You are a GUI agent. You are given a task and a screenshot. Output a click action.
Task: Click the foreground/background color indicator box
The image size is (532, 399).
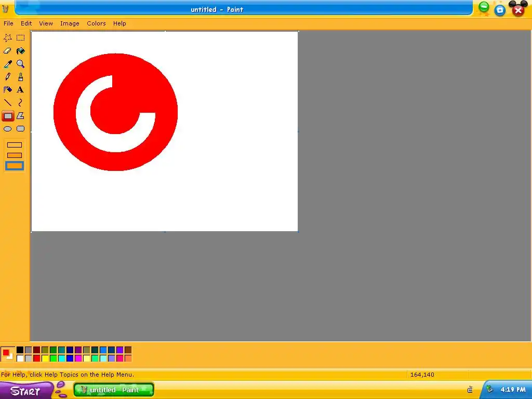(7, 354)
